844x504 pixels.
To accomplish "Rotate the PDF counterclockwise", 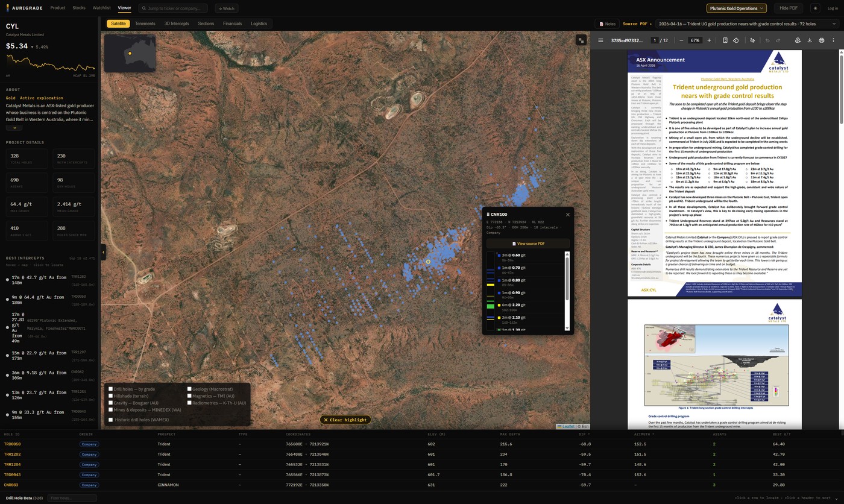I will point(736,40).
